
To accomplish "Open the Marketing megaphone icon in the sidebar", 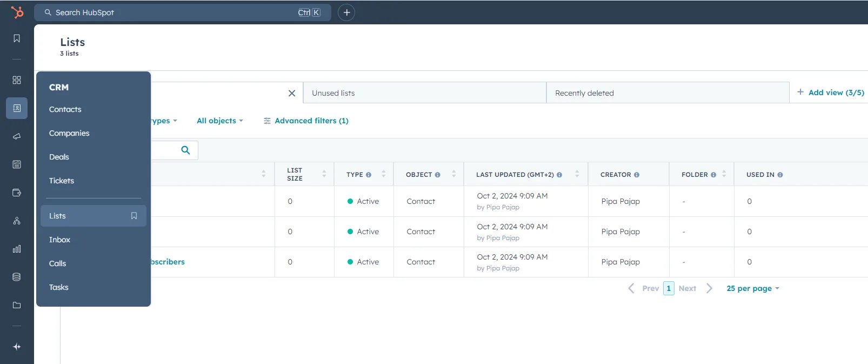I will click(x=17, y=136).
